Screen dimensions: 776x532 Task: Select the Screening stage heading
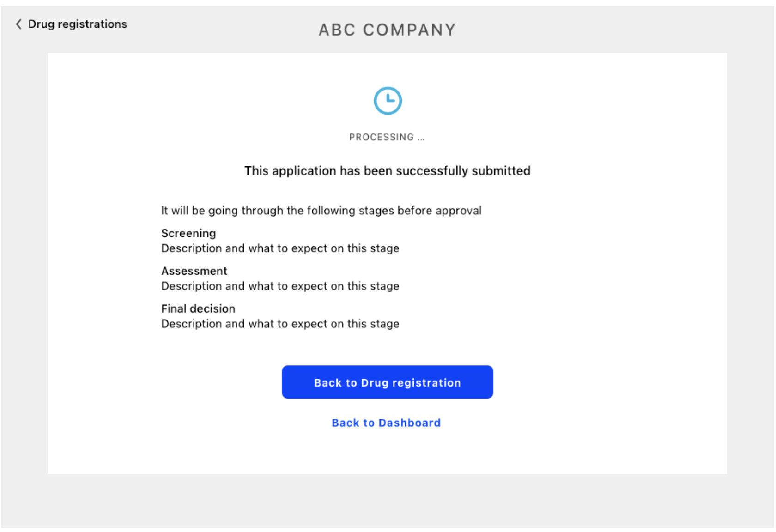coord(188,233)
